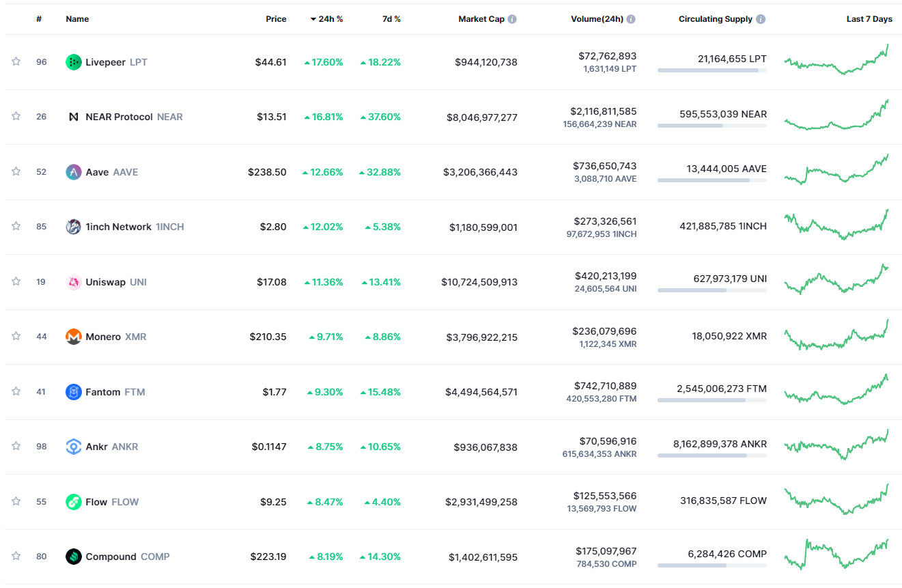
Task: Click the Ankr coin logo
Action: tap(74, 447)
